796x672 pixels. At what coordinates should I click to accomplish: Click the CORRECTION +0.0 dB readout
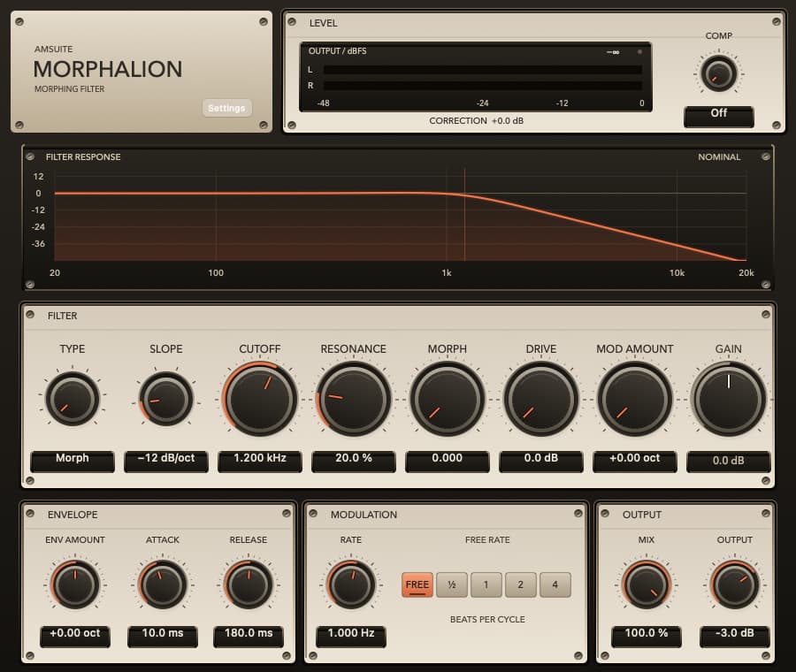476,121
